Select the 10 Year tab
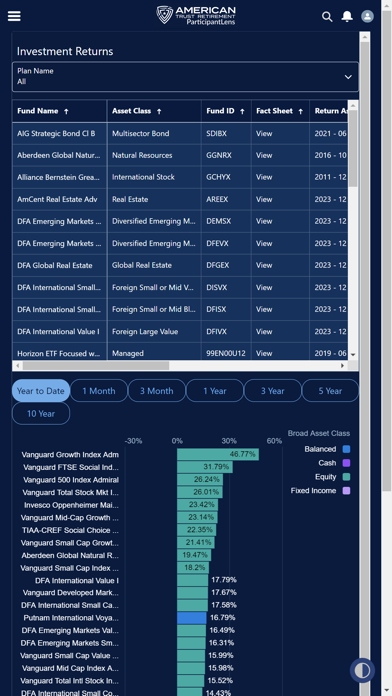Viewport: 392px width, 696px height. pos(41,413)
